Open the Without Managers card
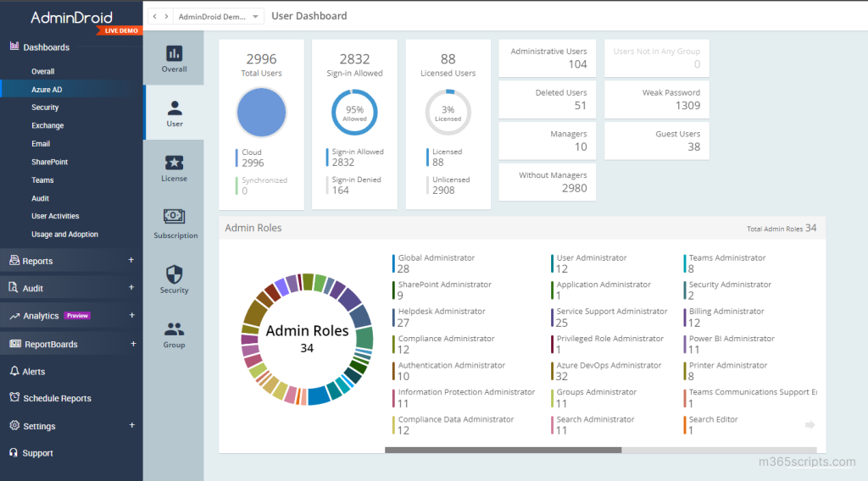 coord(547,182)
